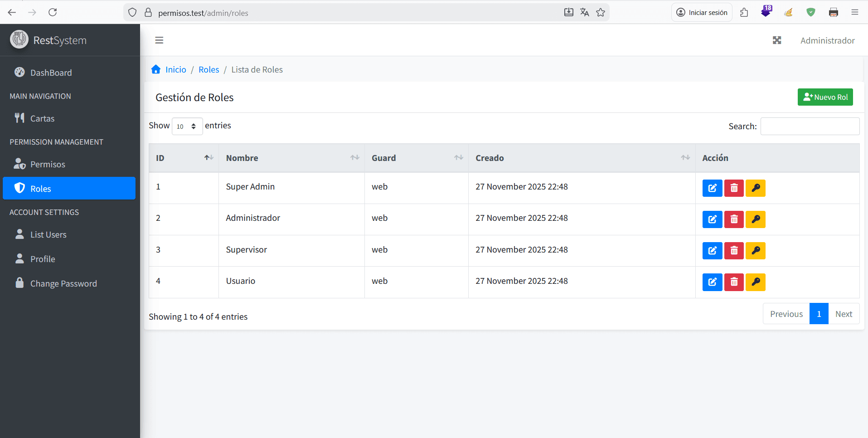Go to List Users in sidebar
Screen dimensions: 868x438
(48, 235)
